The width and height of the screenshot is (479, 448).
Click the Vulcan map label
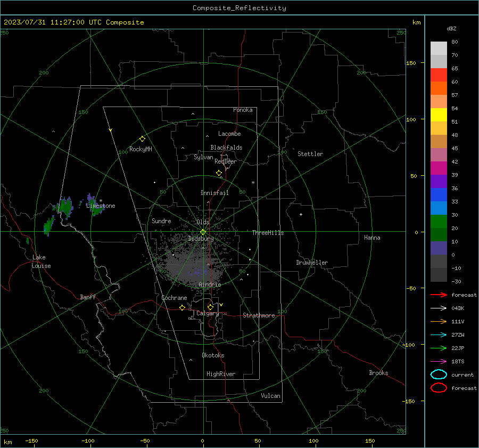point(270,396)
